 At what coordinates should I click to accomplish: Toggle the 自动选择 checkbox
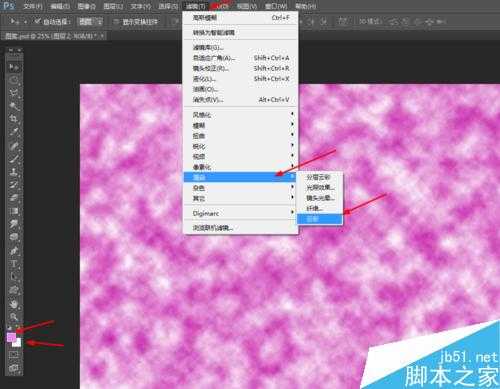pyautogui.click(x=38, y=22)
